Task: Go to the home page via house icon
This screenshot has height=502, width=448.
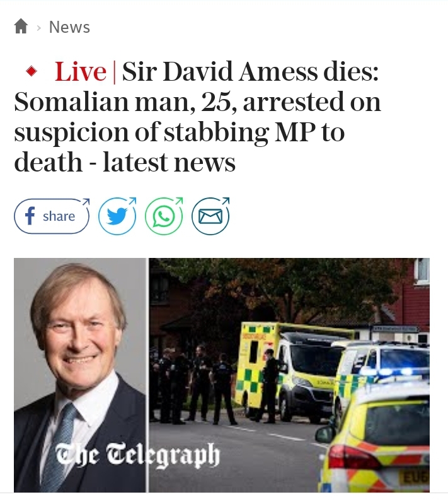Action: tap(21, 26)
